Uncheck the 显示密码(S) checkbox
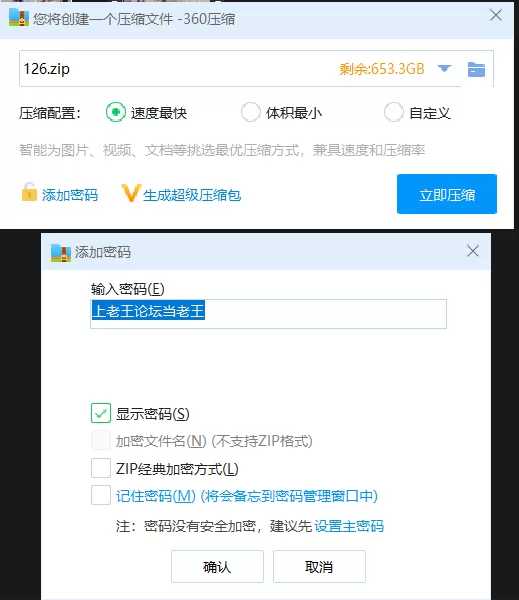Viewport: 519px width, 600px height. coord(101,413)
